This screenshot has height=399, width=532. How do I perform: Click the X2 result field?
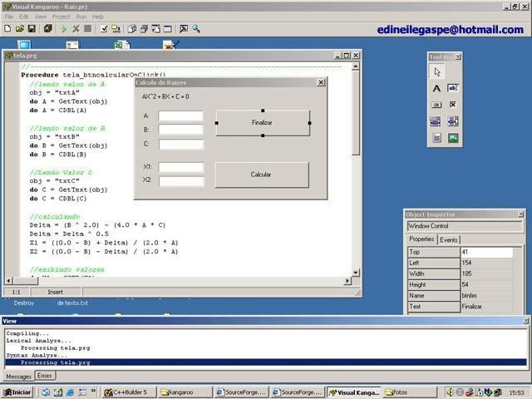coord(181,181)
